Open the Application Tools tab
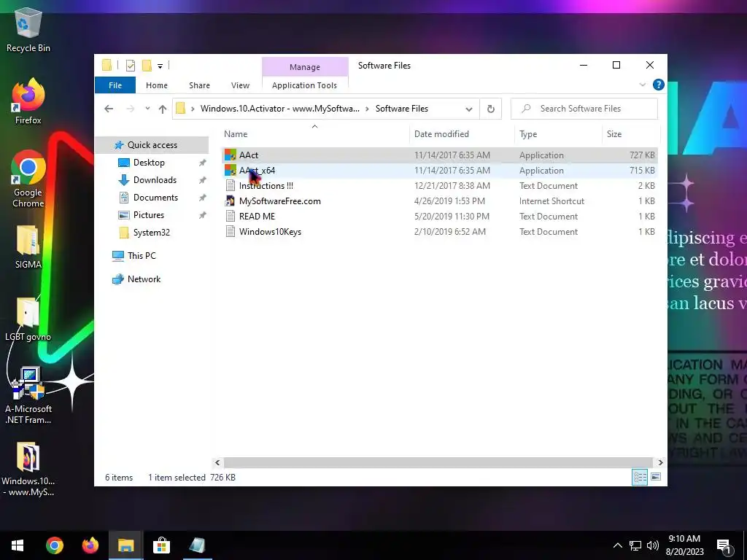Screen dimensions: 747x560 coord(304,85)
